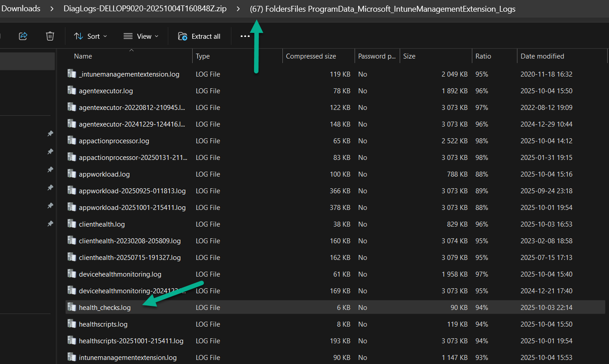Screen dimensions: 609x364
Task: Open the Sort dropdown menu
Action: pos(91,36)
